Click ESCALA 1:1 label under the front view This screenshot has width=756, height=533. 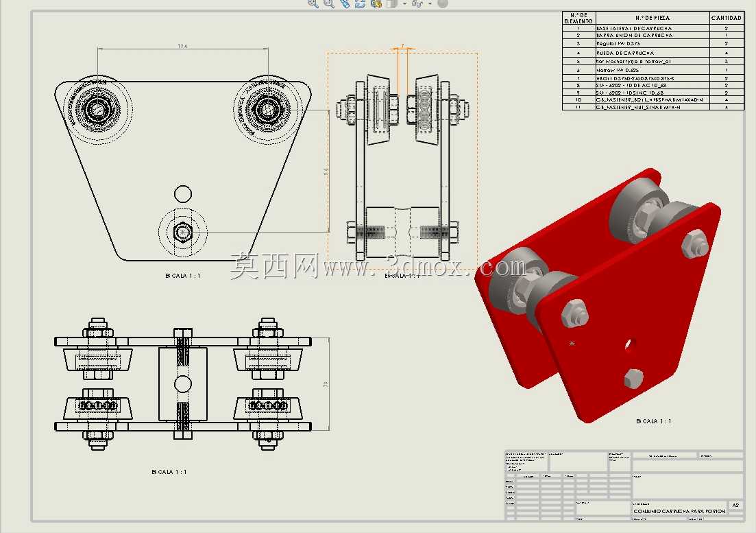[183, 276]
